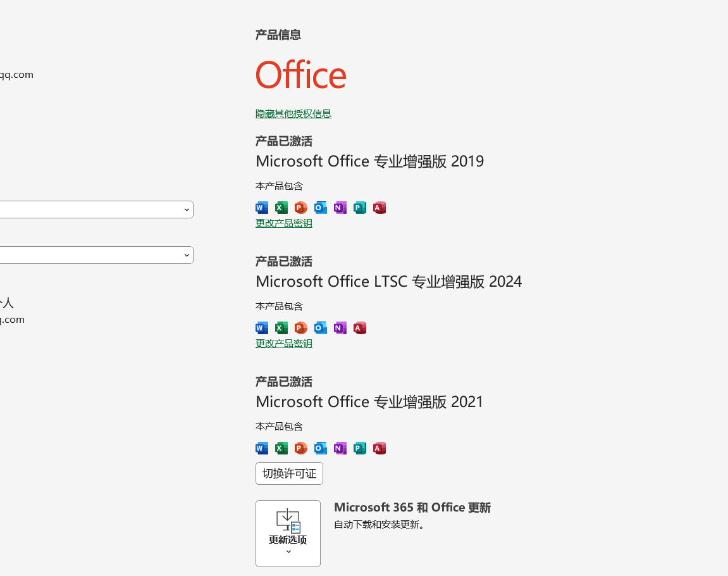Viewport: 728px width, 576px height.
Task: Open the lower combo box on the left
Action: pos(95,255)
